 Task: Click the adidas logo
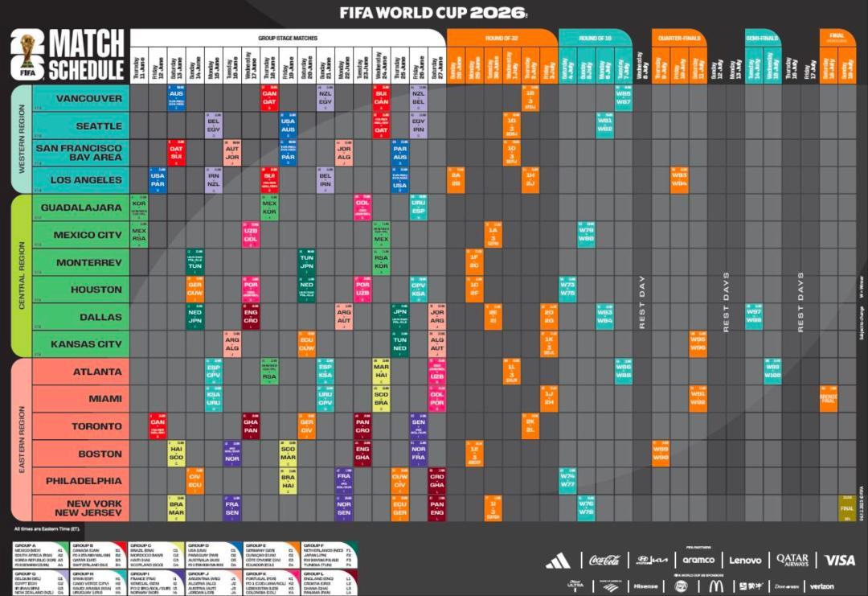pos(557,561)
